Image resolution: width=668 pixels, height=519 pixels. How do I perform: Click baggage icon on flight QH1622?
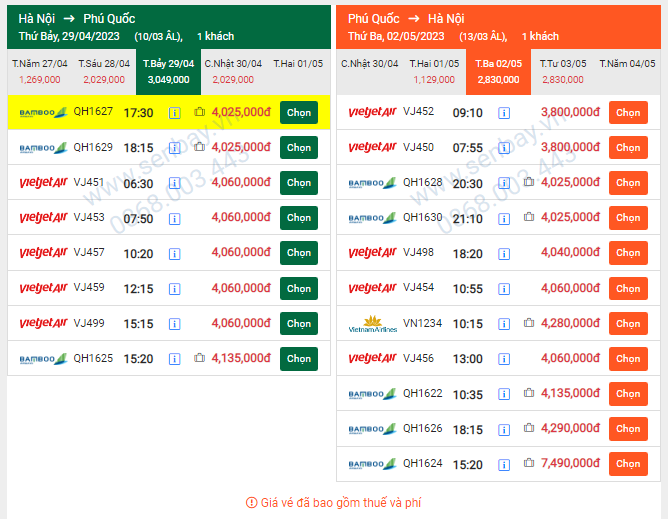click(529, 393)
